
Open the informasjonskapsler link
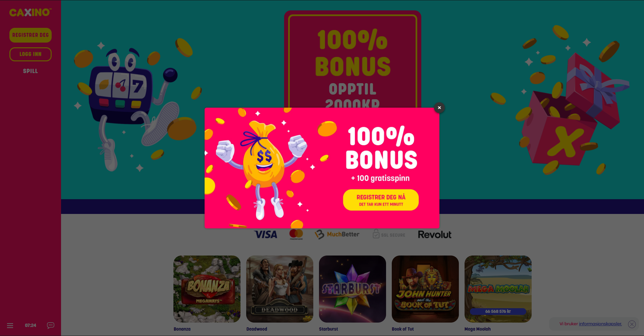600,324
